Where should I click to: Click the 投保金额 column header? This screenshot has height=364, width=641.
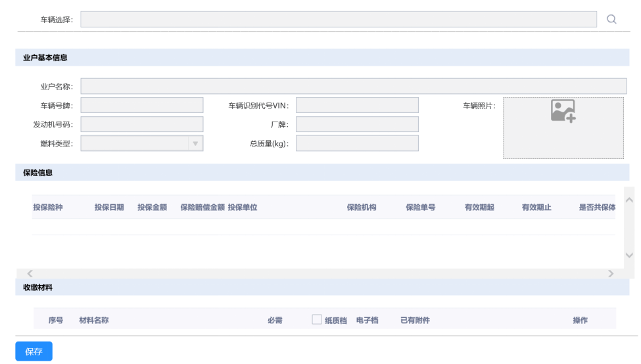coord(152,208)
